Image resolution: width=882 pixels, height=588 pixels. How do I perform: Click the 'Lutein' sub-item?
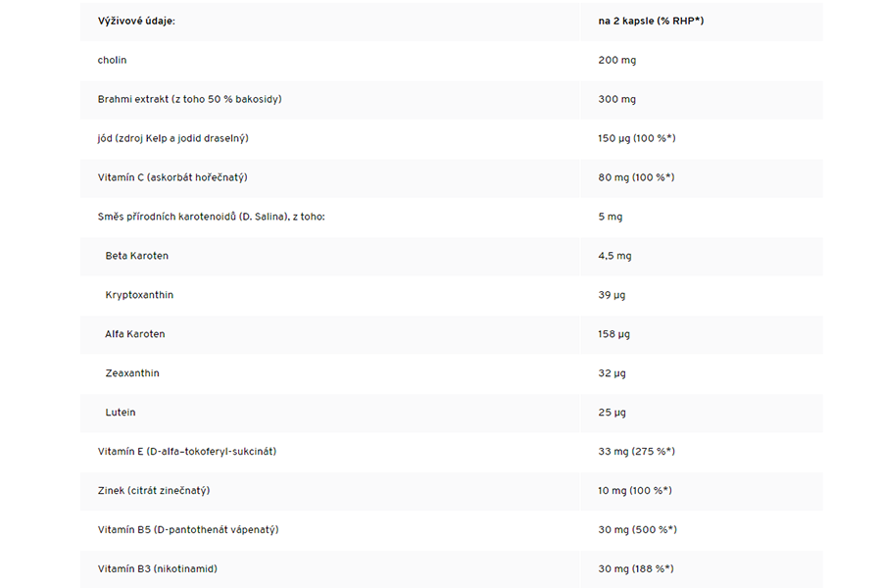pyautogui.click(x=121, y=413)
